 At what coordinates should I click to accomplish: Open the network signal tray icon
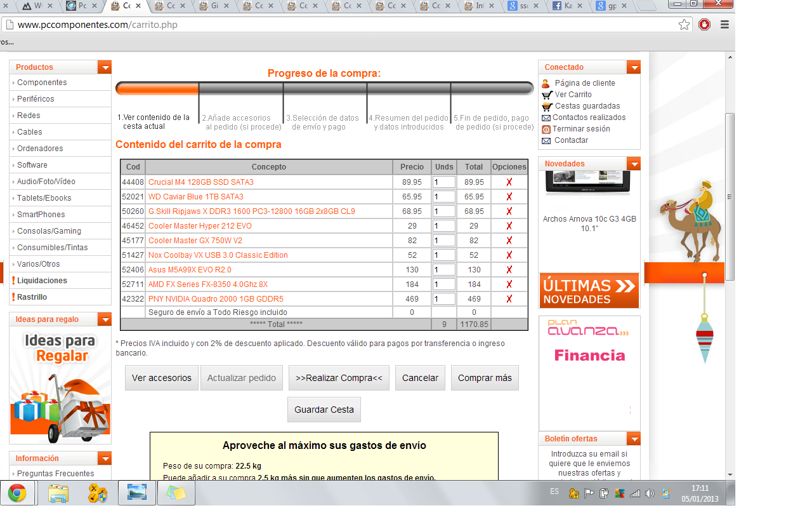click(x=634, y=493)
